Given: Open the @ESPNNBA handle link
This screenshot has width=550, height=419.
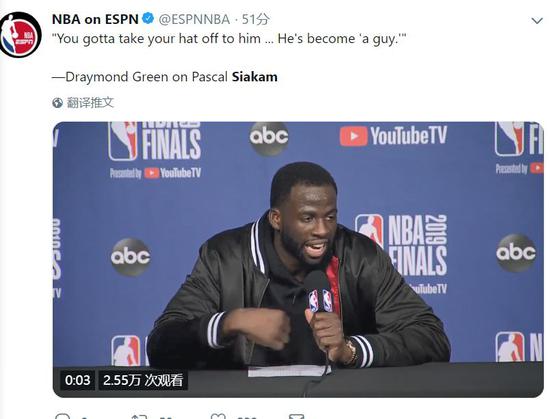Looking at the screenshot, I should 194,19.
